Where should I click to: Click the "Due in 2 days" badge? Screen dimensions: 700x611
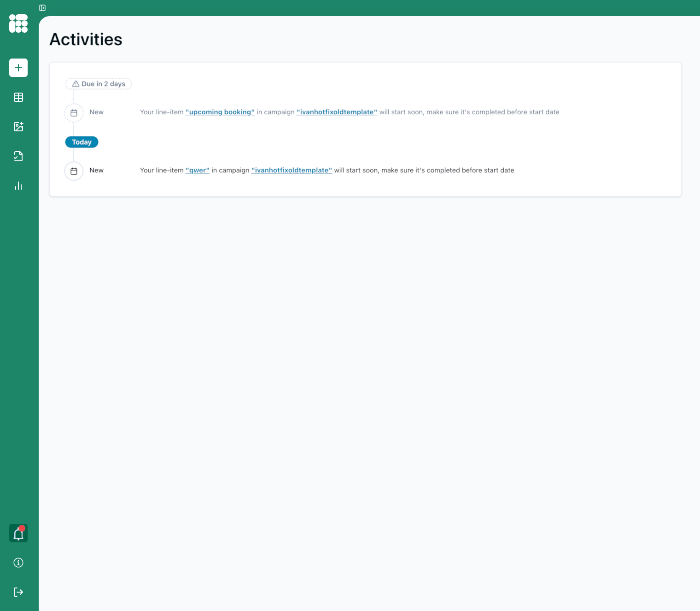coord(99,84)
